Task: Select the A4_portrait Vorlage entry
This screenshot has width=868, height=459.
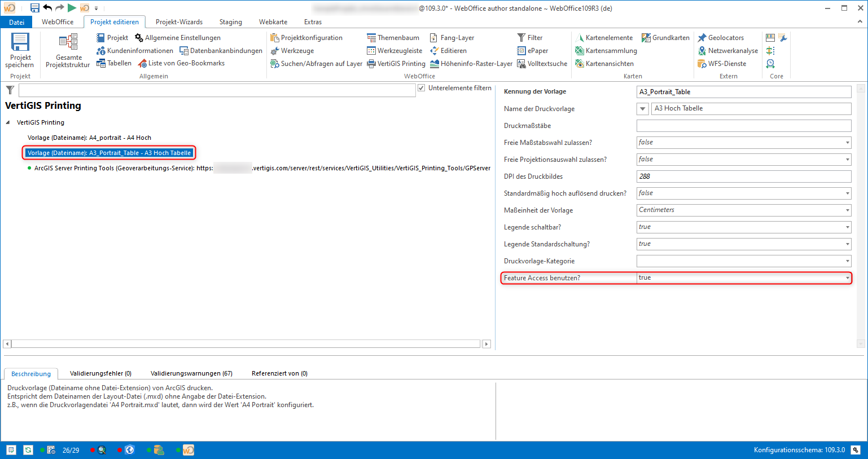Action: [x=90, y=137]
